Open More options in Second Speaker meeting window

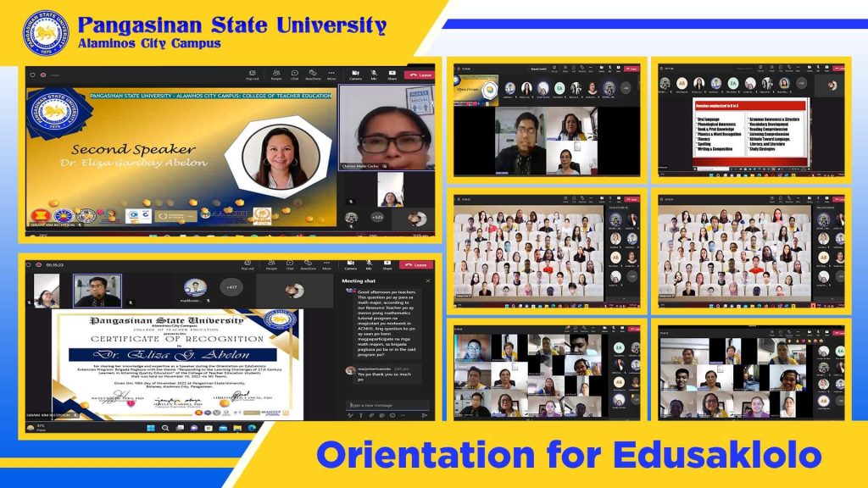(x=331, y=75)
